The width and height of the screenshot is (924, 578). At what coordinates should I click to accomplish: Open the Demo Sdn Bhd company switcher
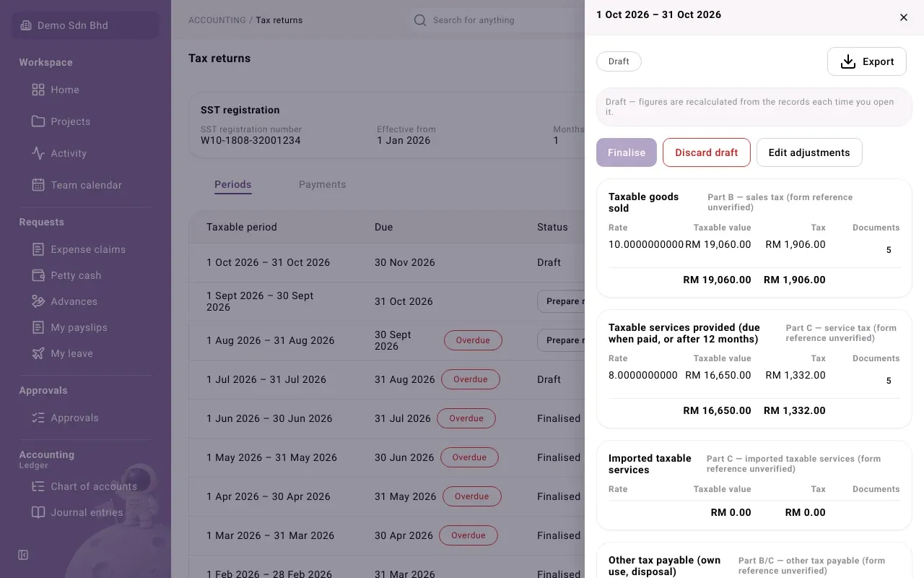point(85,25)
